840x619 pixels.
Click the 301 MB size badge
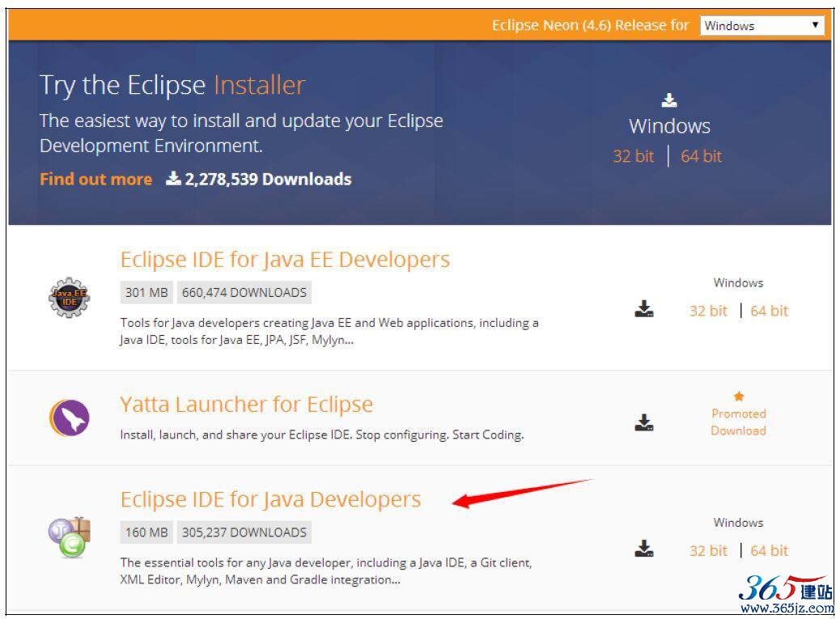pyautogui.click(x=146, y=292)
